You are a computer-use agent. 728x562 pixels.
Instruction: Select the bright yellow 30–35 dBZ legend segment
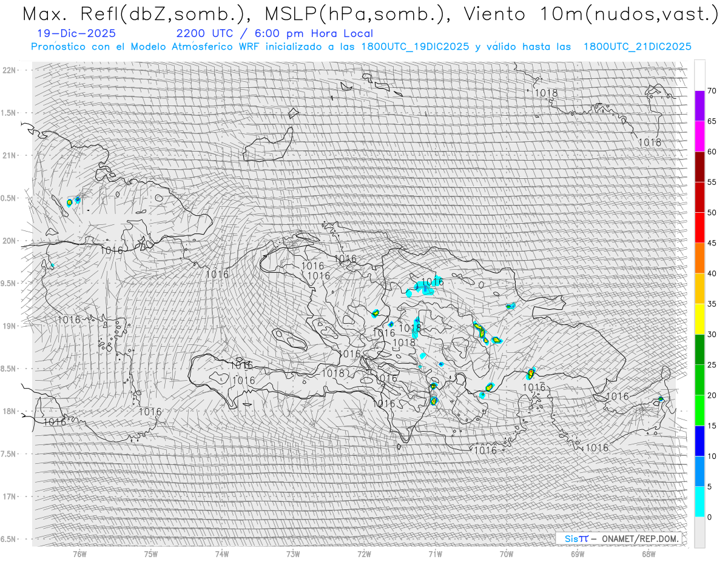[699, 319]
